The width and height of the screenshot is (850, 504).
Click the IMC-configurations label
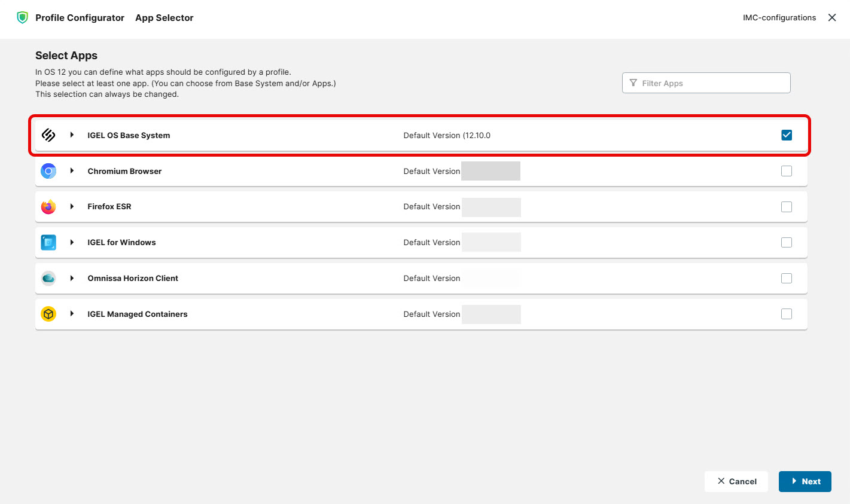point(779,17)
